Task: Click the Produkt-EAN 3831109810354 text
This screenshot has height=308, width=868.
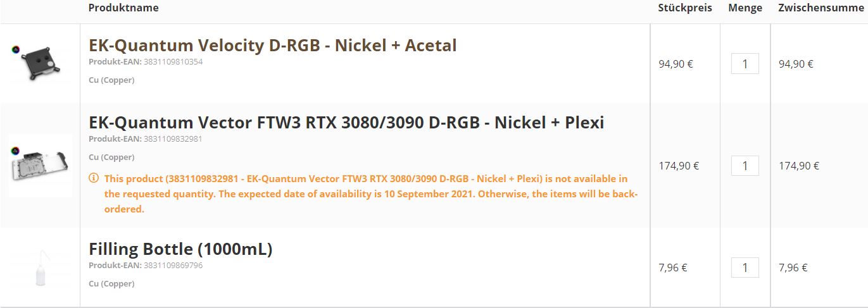Action: coord(146,62)
